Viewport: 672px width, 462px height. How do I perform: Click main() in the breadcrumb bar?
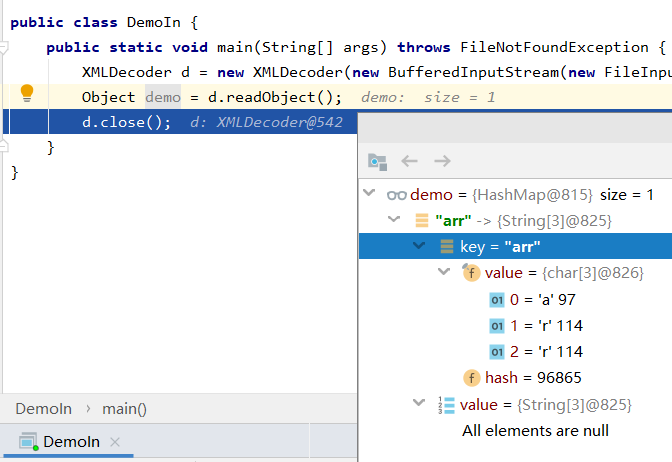[x=124, y=408]
